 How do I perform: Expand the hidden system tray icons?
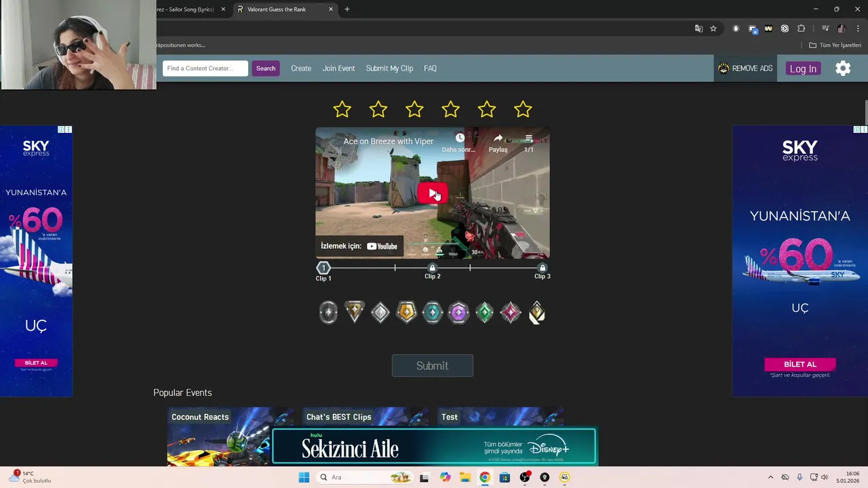point(770,477)
